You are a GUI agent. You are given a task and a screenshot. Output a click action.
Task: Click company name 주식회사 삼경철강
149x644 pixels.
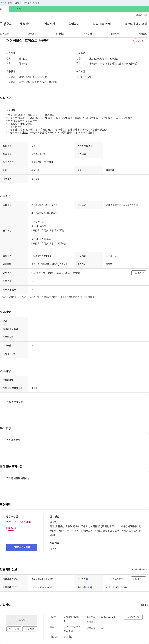tap(71, 619)
